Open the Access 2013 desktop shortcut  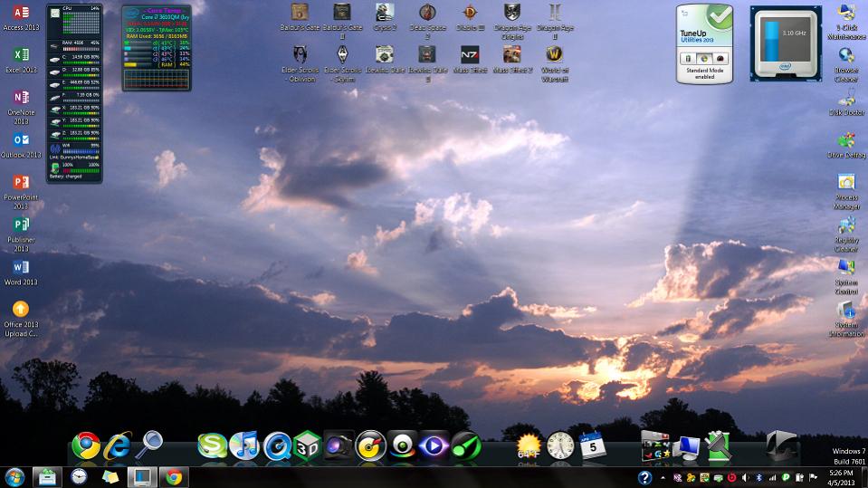pyautogui.click(x=21, y=17)
